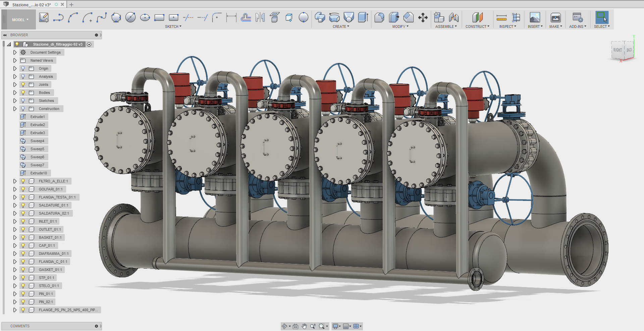Click the RIGHT face of the ViewCube
644x331 pixels.
tap(617, 50)
